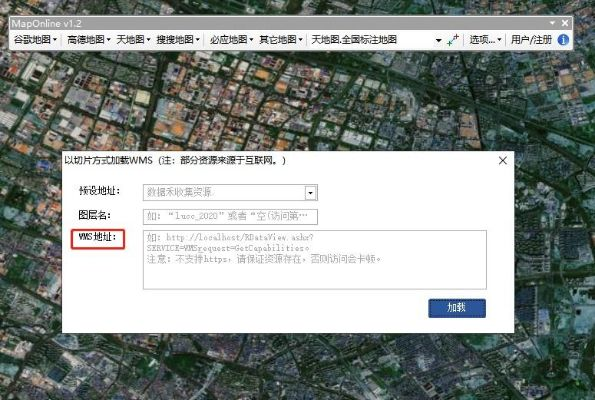Open the 高德地图 dropdown menu

click(89, 39)
